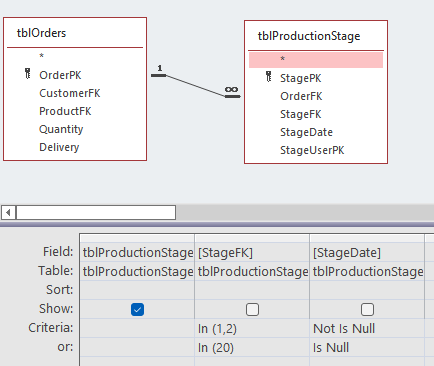Click the [StageDate] Field cell in grid
This screenshot has height=366, width=434.
coord(367,252)
